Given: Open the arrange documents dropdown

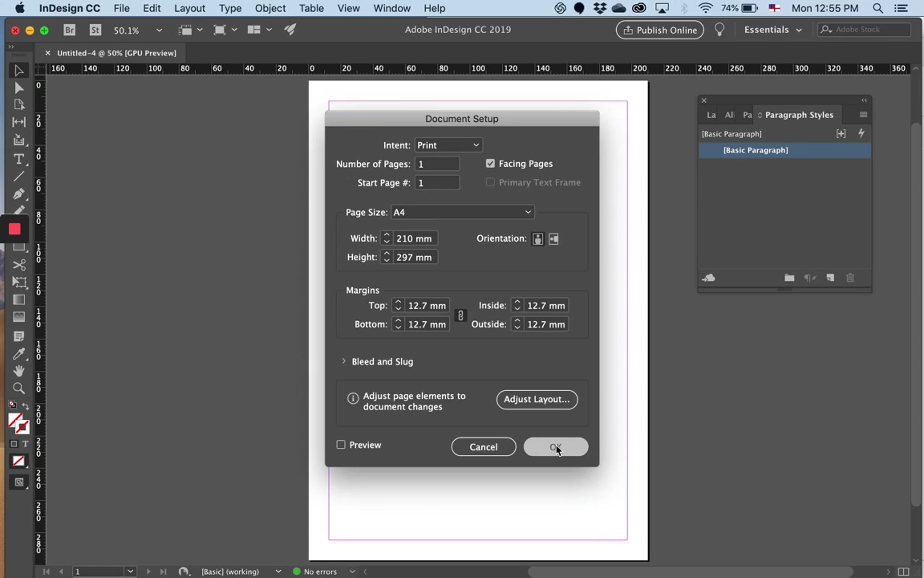Looking at the screenshot, I should 259,30.
